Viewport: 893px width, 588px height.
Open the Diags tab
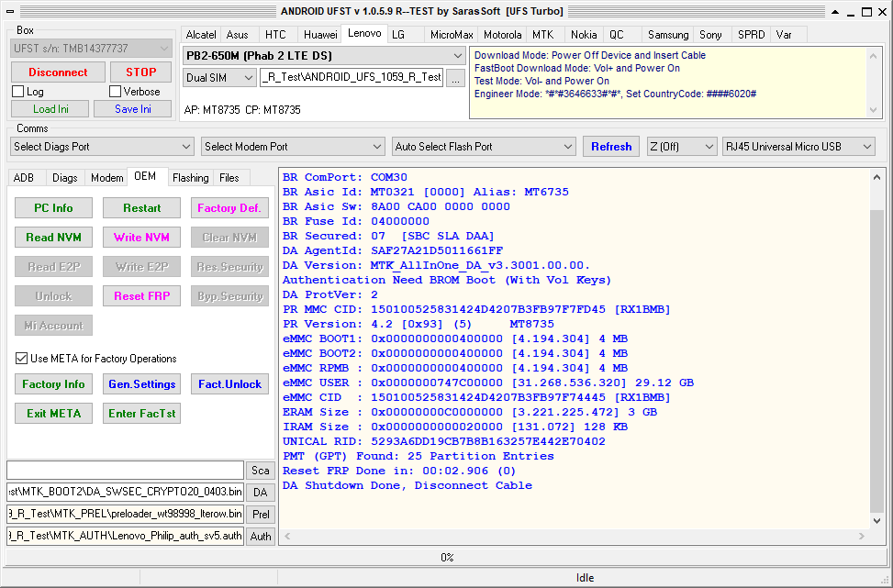coord(65,178)
